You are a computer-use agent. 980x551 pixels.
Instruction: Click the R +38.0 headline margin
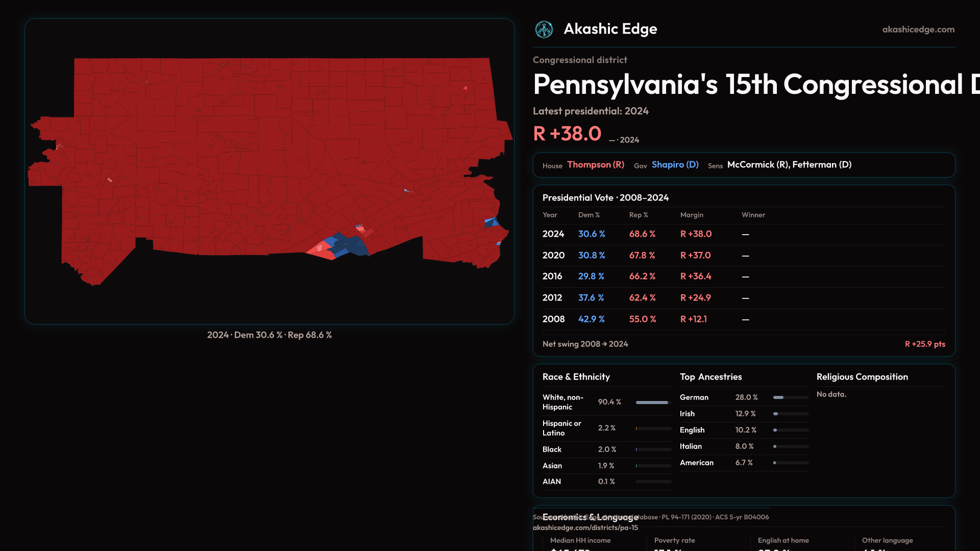[x=567, y=134]
